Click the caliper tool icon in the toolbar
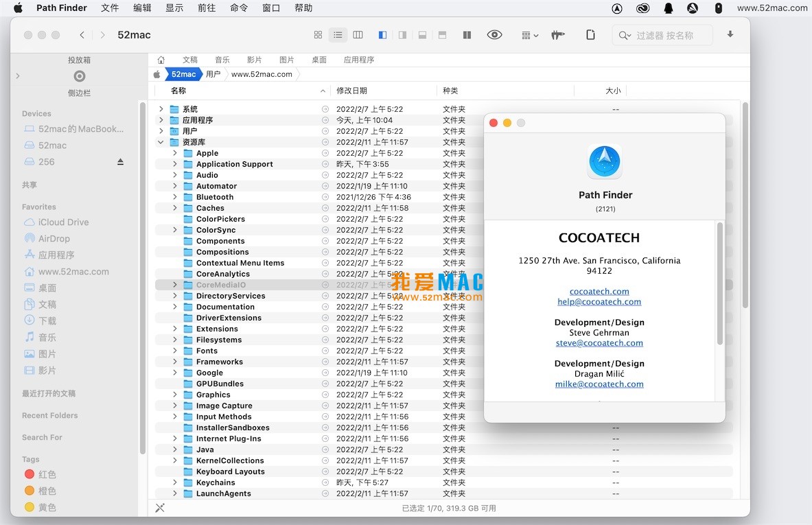Screen dimensions: 812x525 [558, 35]
